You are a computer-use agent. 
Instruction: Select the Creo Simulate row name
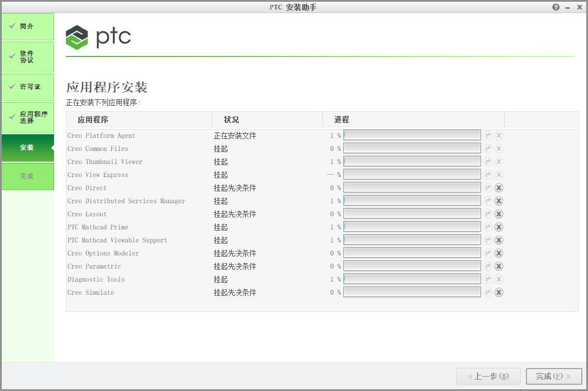(91, 293)
